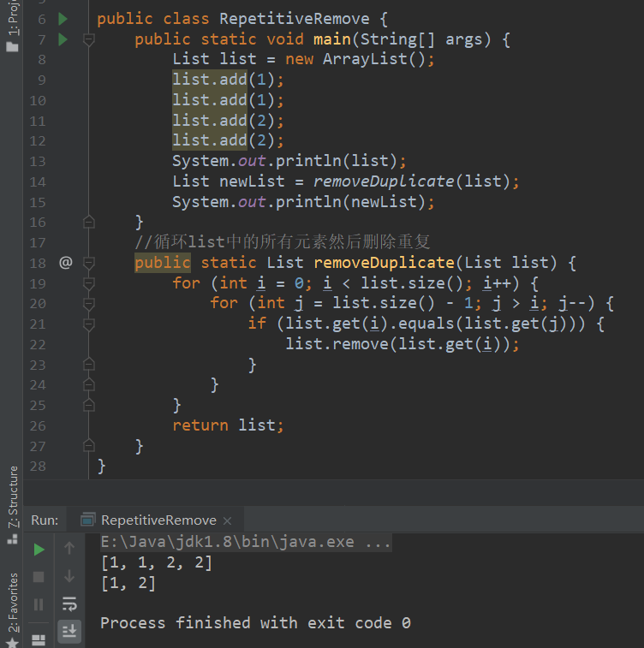Viewport: 644px width, 648px height.
Task: Click fold end marker on line 24
Action: click(88, 385)
